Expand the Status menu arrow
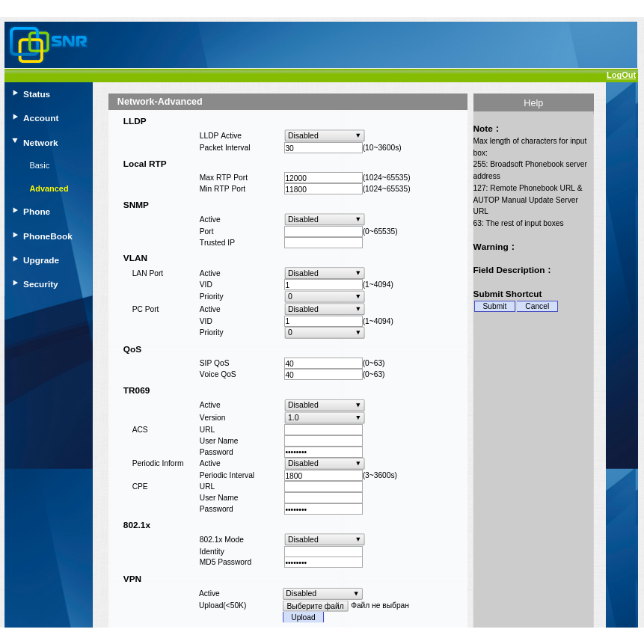 (x=15, y=93)
